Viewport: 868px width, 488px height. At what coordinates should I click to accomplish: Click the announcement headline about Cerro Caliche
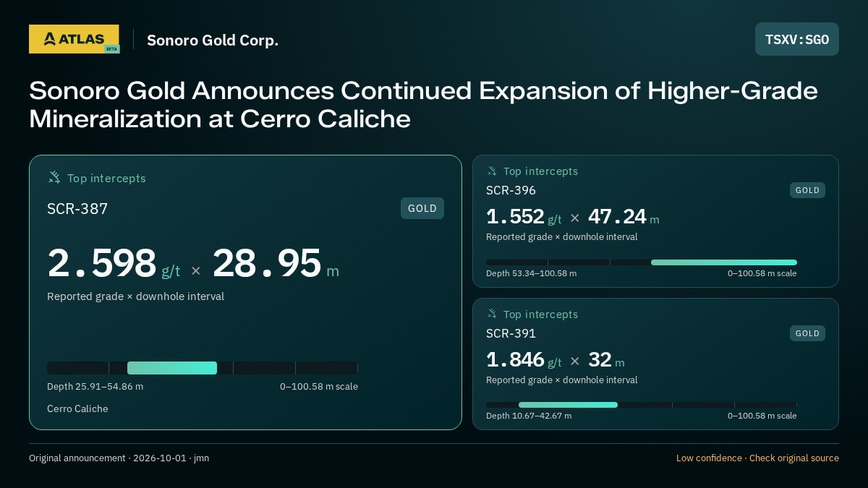pos(423,105)
